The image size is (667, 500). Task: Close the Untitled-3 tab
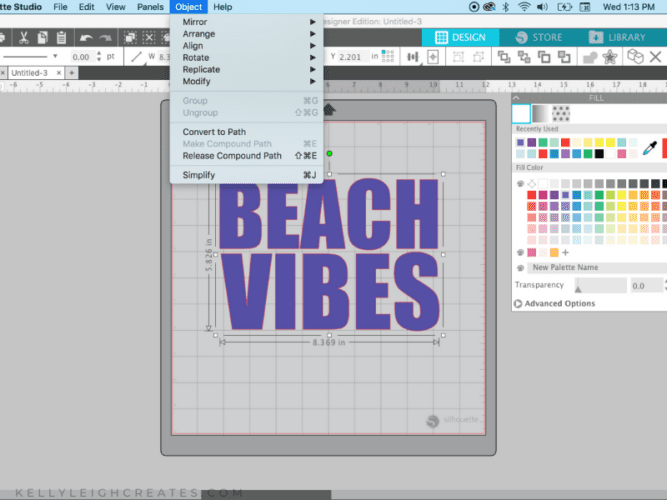coord(59,73)
